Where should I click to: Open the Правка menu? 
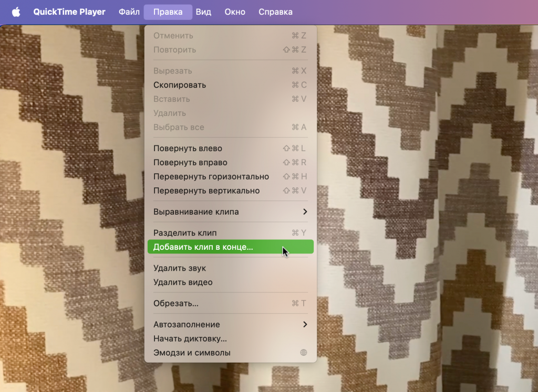pos(168,12)
